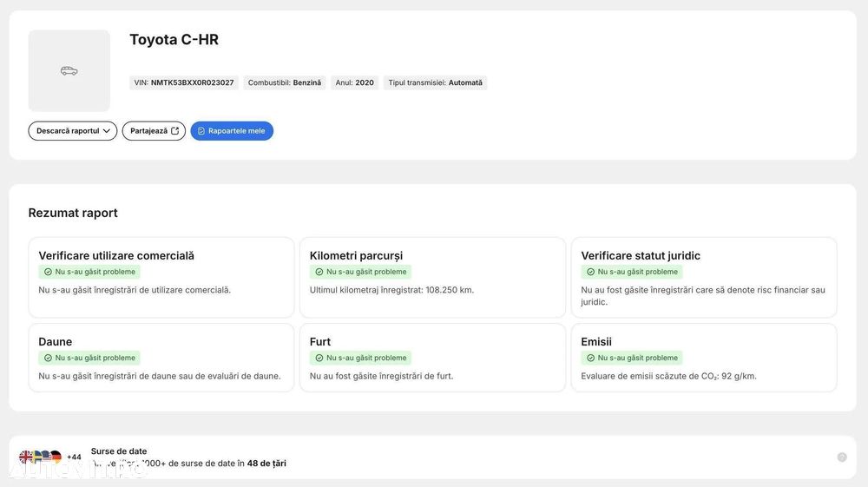Click the VIN NMTK53BXX0R023027 tag
The height and width of the screenshot is (487, 868).
click(184, 82)
